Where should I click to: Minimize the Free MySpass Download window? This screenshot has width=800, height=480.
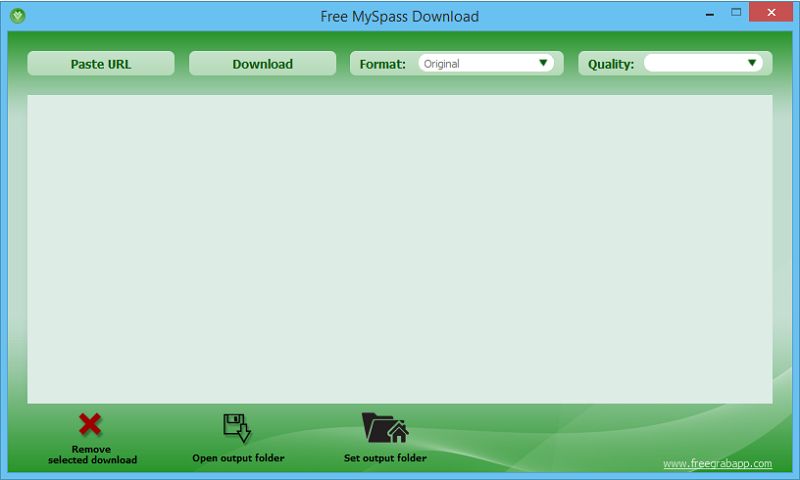pos(710,13)
